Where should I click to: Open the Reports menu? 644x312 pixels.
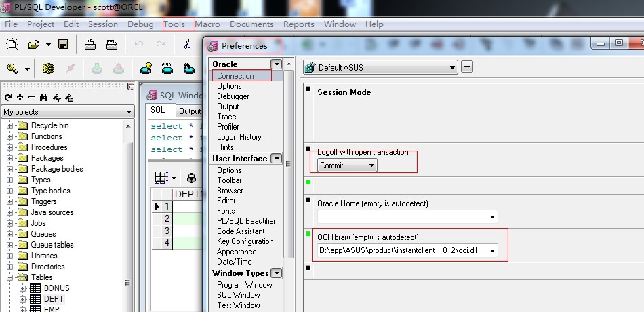[x=299, y=24]
